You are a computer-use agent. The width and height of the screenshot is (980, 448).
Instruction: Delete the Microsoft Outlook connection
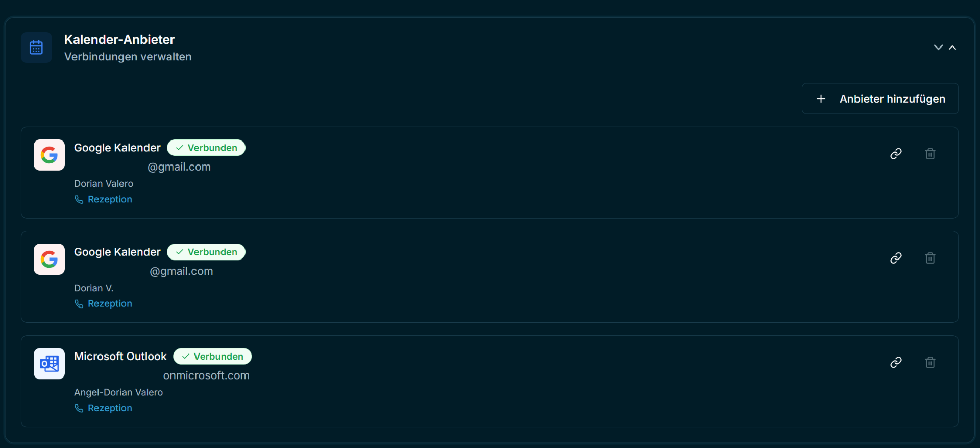[930, 362]
